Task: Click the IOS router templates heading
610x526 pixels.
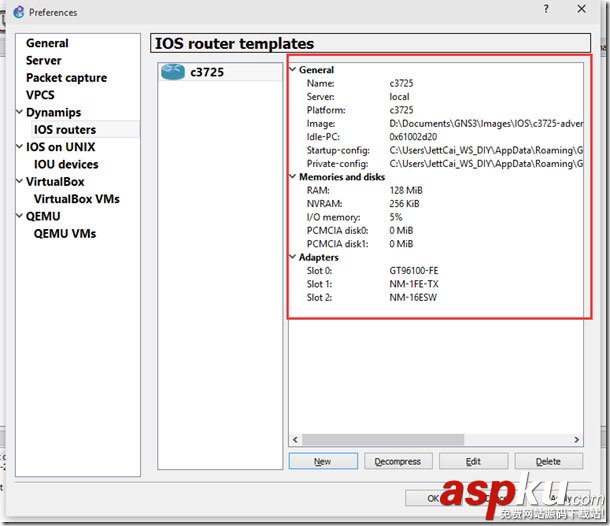Action: (234, 43)
